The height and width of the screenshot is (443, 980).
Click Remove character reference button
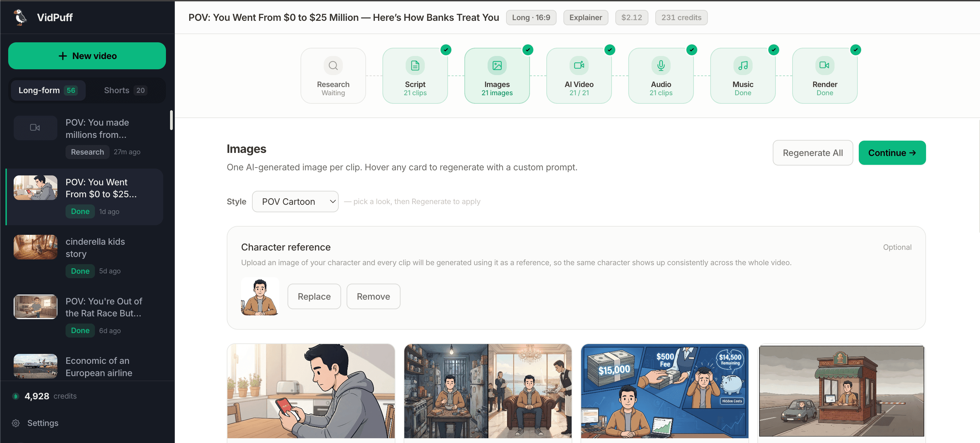point(373,296)
